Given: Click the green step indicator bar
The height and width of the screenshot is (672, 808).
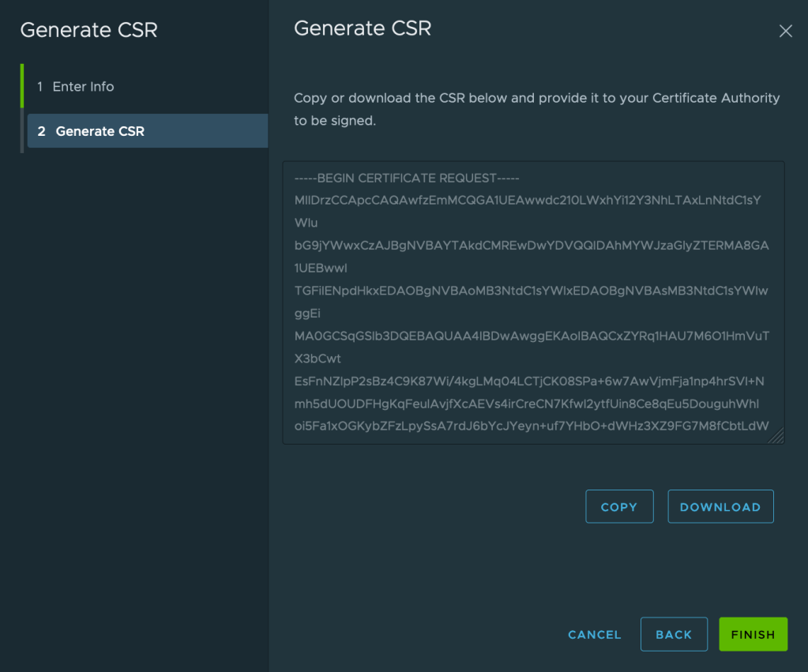Looking at the screenshot, I should click(x=22, y=85).
